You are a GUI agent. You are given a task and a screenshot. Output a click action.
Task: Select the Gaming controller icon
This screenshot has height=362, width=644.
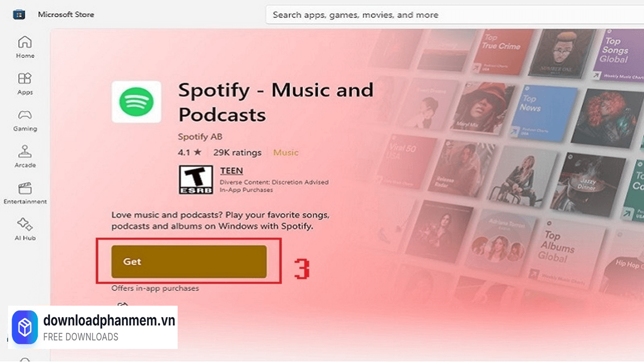[x=25, y=120]
